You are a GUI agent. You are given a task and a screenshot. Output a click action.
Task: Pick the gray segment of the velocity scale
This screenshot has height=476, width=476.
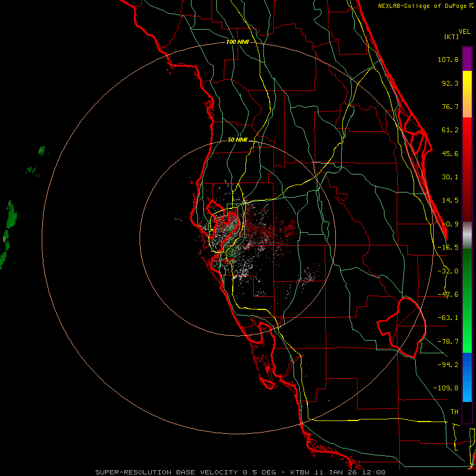(467, 235)
